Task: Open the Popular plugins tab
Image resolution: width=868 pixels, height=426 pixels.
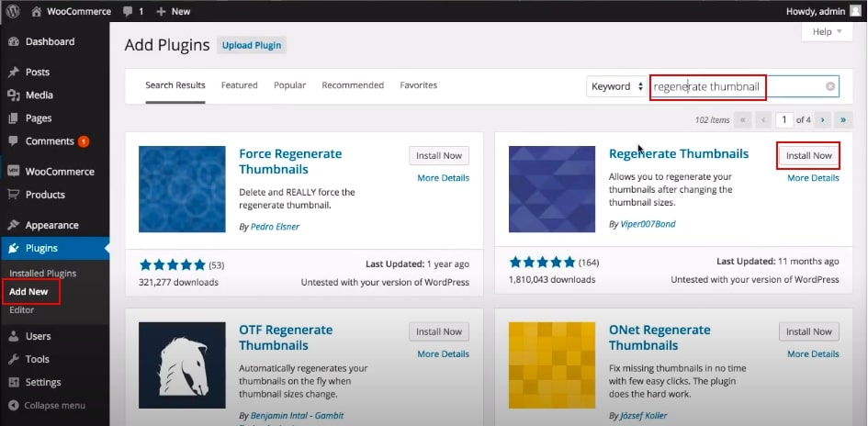Action: (289, 85)
